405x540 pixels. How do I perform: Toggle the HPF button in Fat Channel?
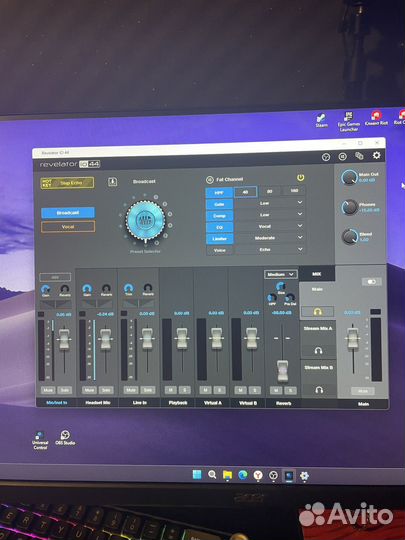point(219,193)
